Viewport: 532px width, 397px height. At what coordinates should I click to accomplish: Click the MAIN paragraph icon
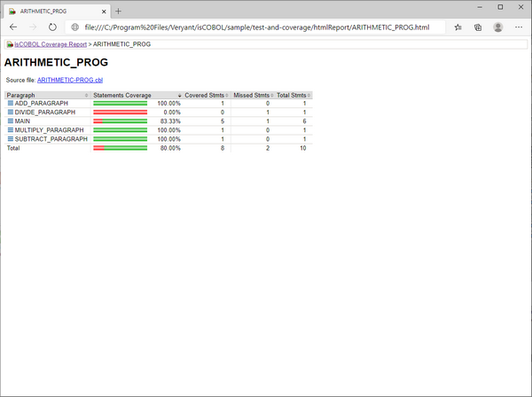(x=11, y=121)
